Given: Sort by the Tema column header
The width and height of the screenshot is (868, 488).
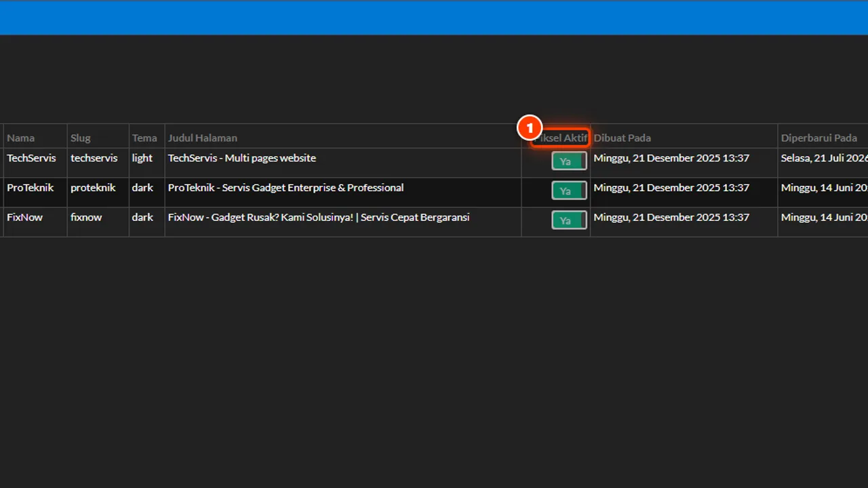Looking at the screenshot, I should tap(144, 138).
